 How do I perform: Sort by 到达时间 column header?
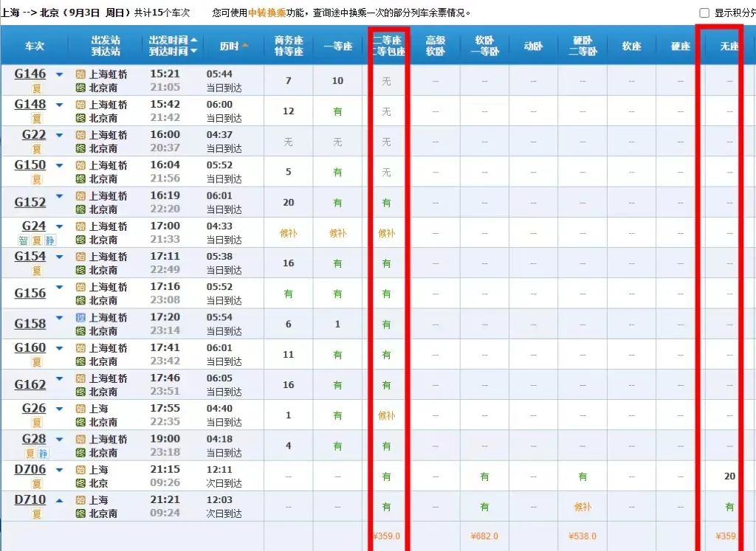click(x=173, y=51)
